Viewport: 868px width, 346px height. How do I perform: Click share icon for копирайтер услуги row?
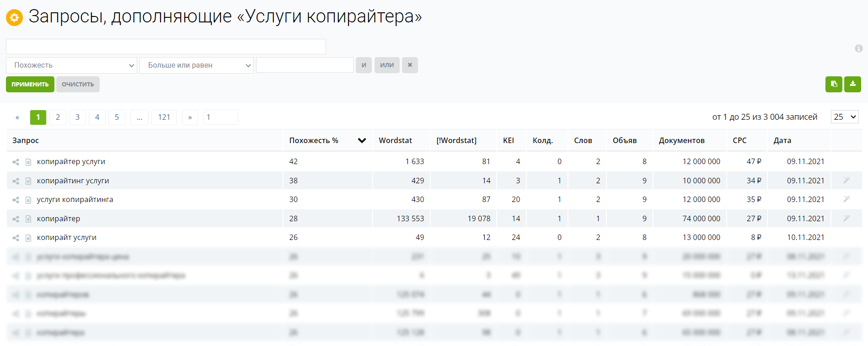click(x=16, y=162)
